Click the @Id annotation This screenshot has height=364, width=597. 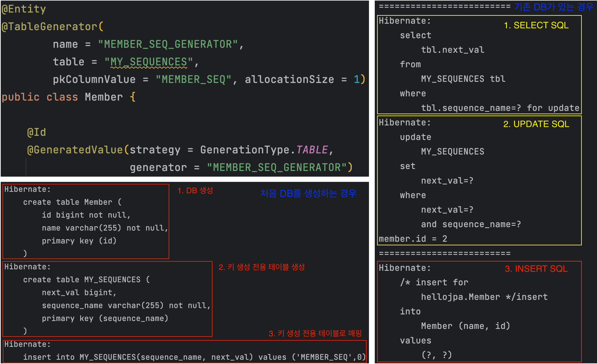tap(36, 133)
